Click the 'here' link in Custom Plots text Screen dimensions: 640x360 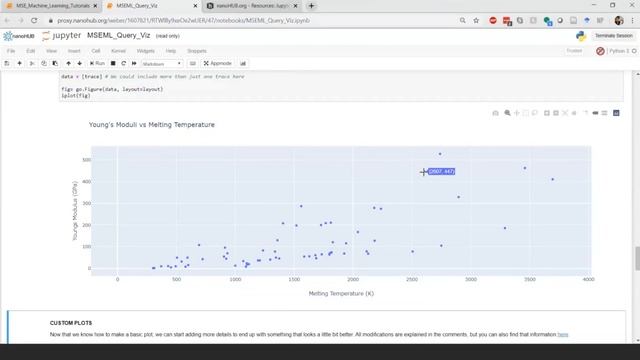[x=563, y=335]
